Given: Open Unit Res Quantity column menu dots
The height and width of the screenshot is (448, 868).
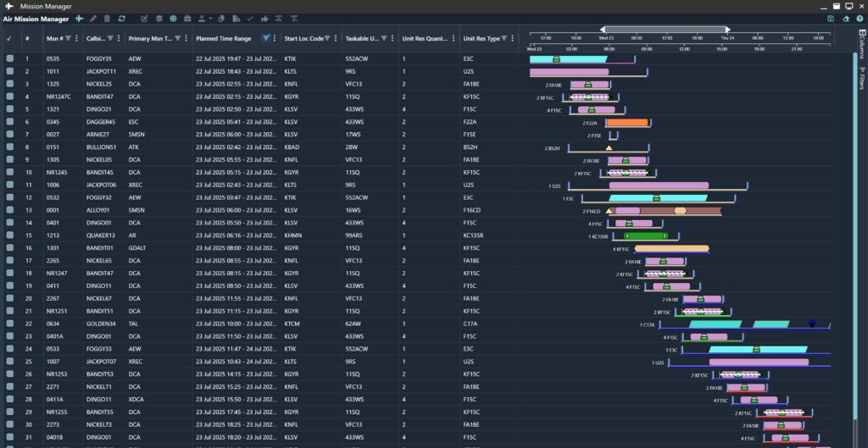Looking at the screenshot, I should 453,39.
